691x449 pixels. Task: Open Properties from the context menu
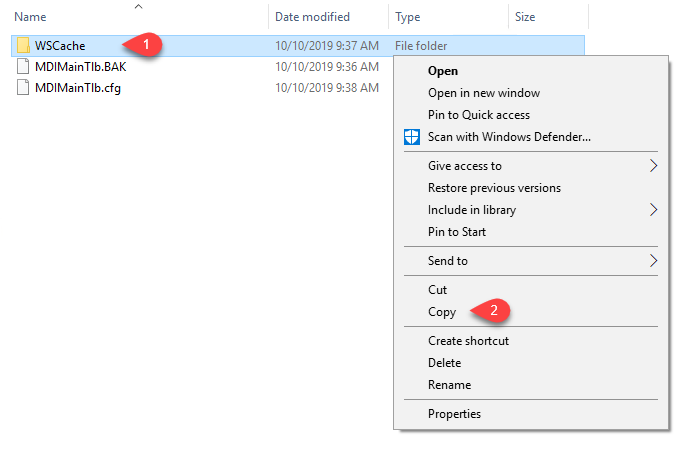[531, 414]
